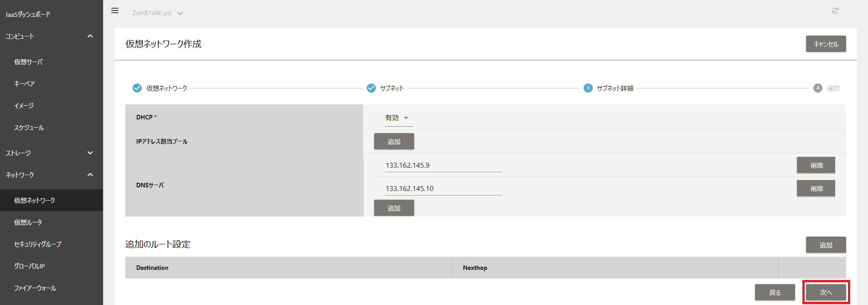This screenshot has height=305, width=868.
Task: Open the hamburger menu icon
Action: 115,10
